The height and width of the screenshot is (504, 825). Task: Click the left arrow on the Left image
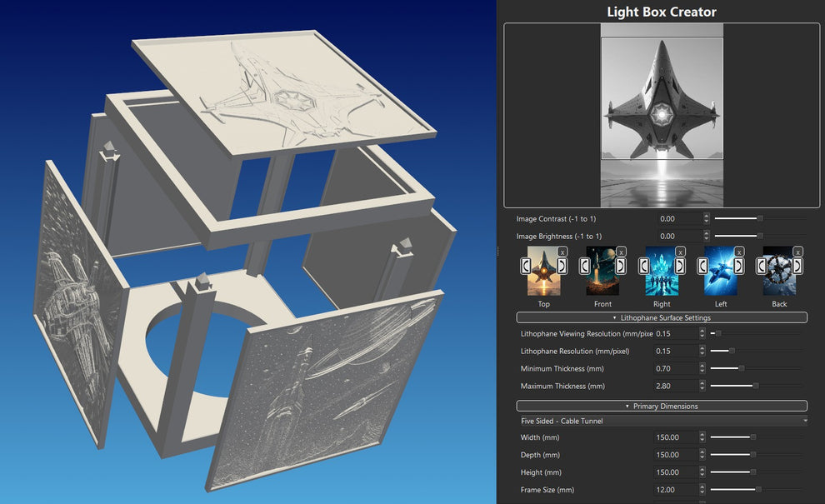tap(702, 264)
